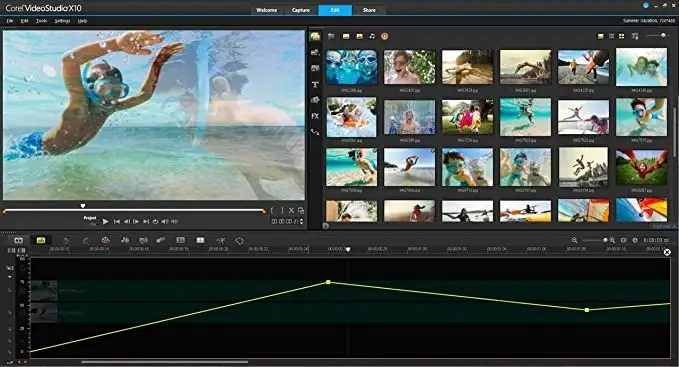
Task: Jump to the start of the project
Action: pos(116,222)
